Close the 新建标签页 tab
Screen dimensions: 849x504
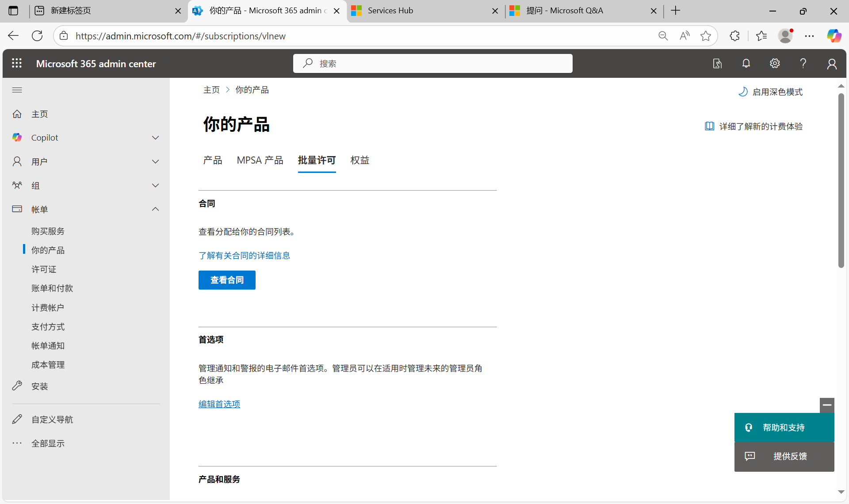(178, 11)
